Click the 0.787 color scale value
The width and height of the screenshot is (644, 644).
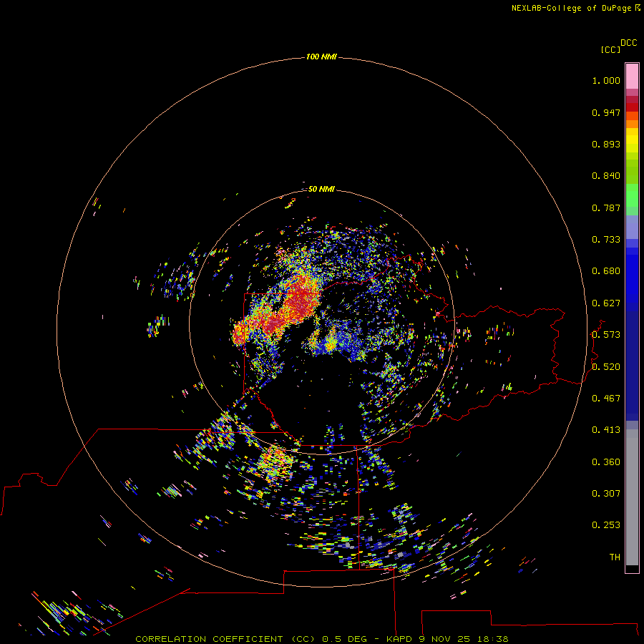606,208
